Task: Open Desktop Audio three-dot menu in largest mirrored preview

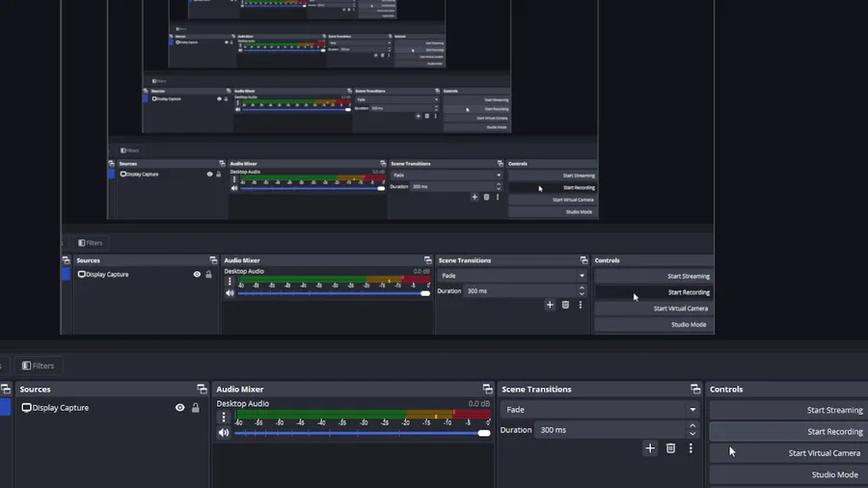Action: click(x=230, y=281)
